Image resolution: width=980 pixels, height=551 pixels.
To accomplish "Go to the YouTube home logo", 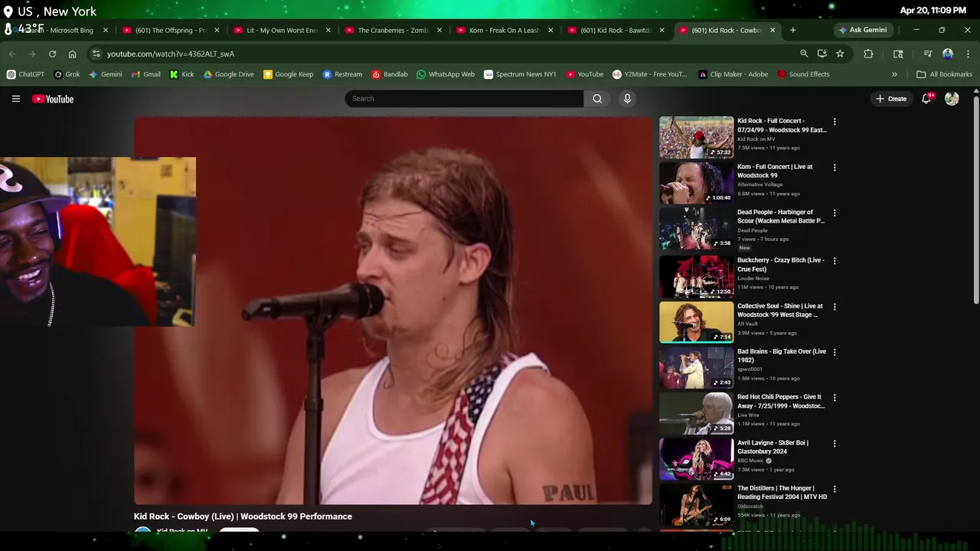I will (x=53, y=99).
